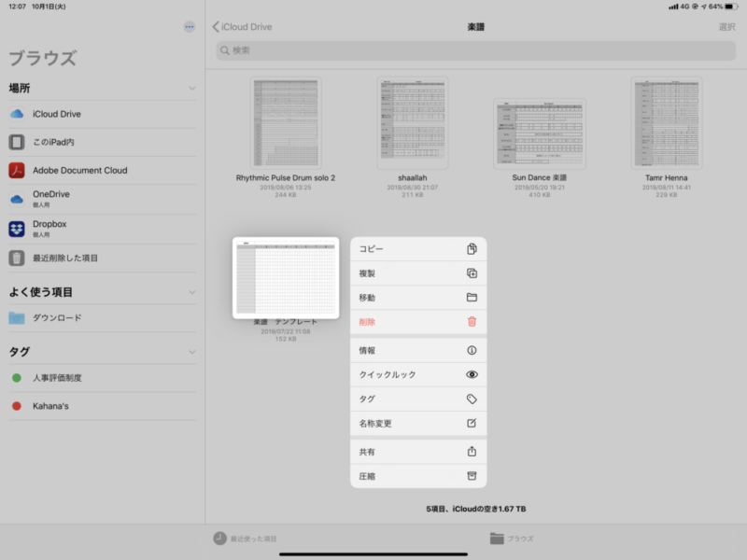The image size is (747, 560).
Task: Open the Sun Dance 楽譜 thumbnail
Action: pyautogui.click(x=540, y=133)
